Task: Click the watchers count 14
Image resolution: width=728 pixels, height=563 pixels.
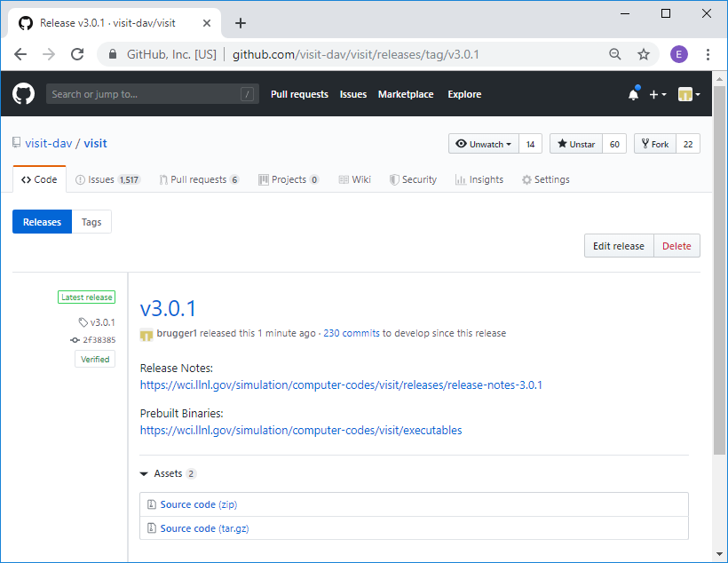Action: (530, 144)
